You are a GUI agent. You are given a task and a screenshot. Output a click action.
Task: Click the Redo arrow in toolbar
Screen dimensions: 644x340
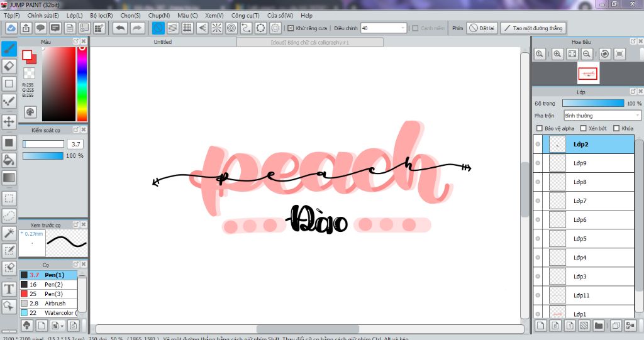tap(138, 28)
